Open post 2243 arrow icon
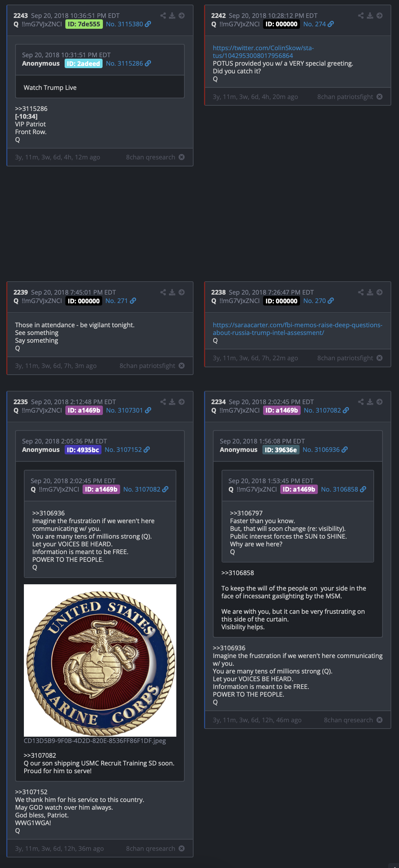399x868 pixels. 182,15
